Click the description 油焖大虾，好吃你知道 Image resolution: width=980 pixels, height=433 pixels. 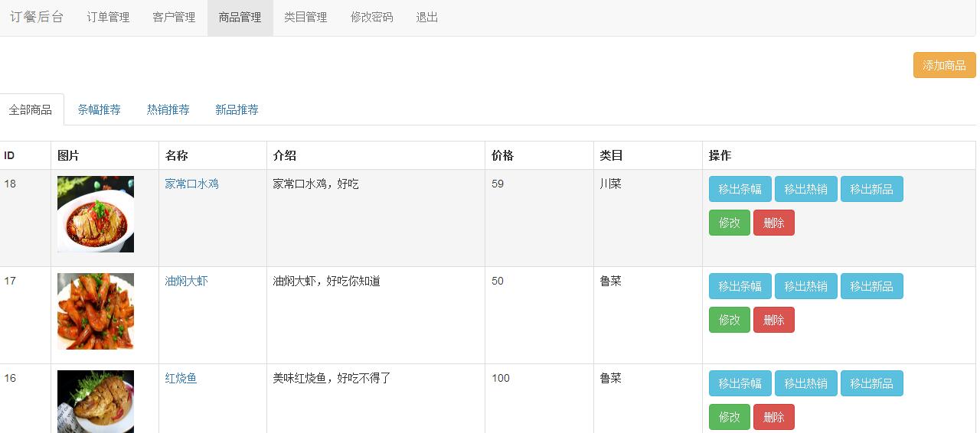point(327,281)
